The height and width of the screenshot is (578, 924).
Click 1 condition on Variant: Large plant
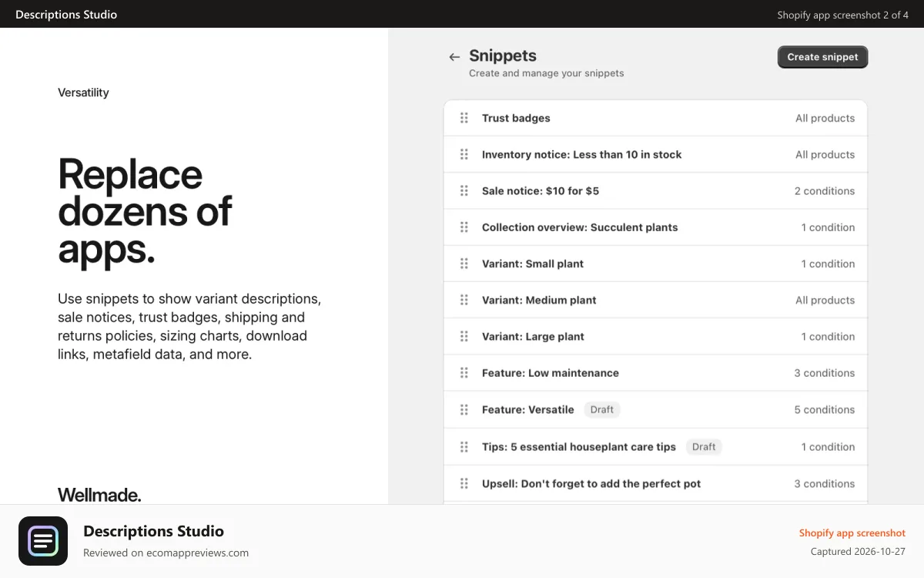pos(828,336)
